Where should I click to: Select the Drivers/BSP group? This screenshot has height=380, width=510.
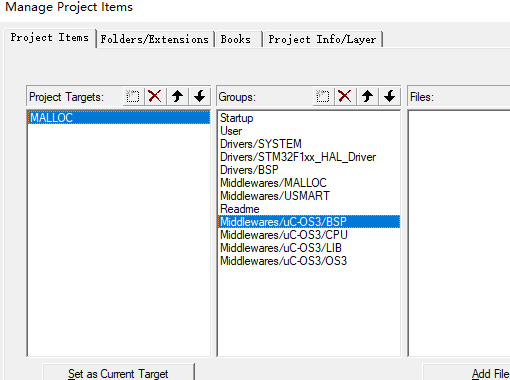[309, 170]
